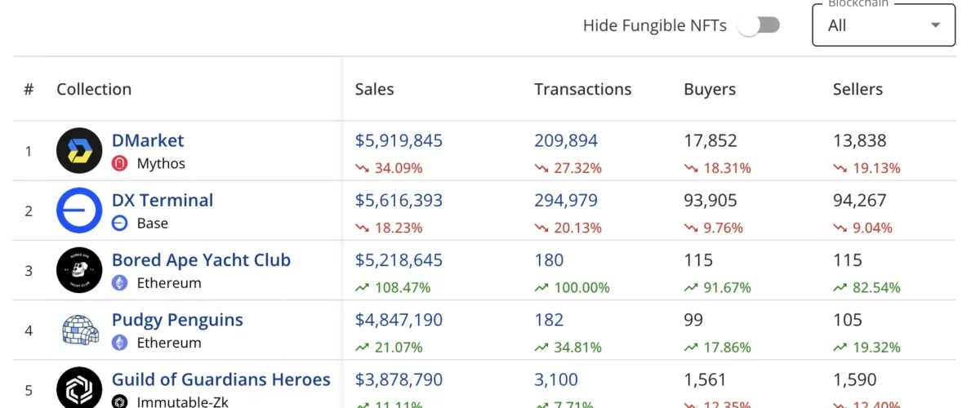Click the DMarket collection logo icon

point(79,151)
